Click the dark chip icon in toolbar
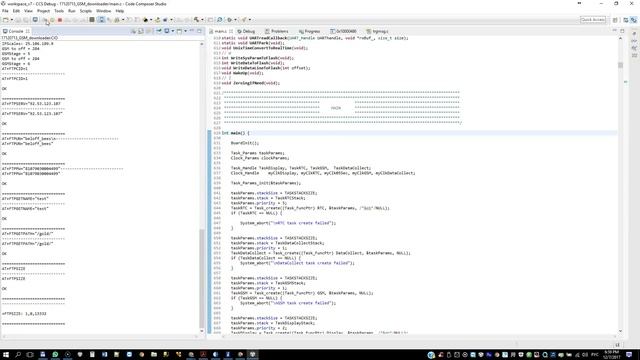The width and height of the screenshot is (640, 360). click(92, 20)
